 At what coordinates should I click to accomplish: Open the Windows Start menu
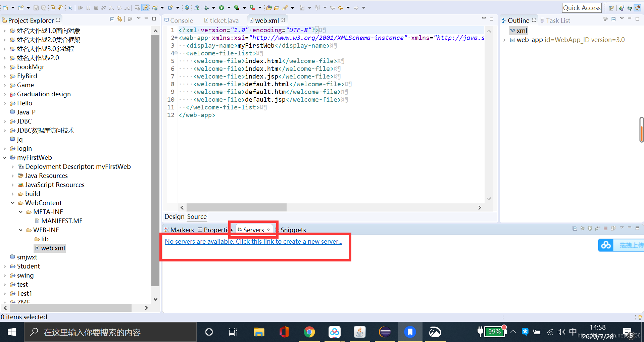12,332
